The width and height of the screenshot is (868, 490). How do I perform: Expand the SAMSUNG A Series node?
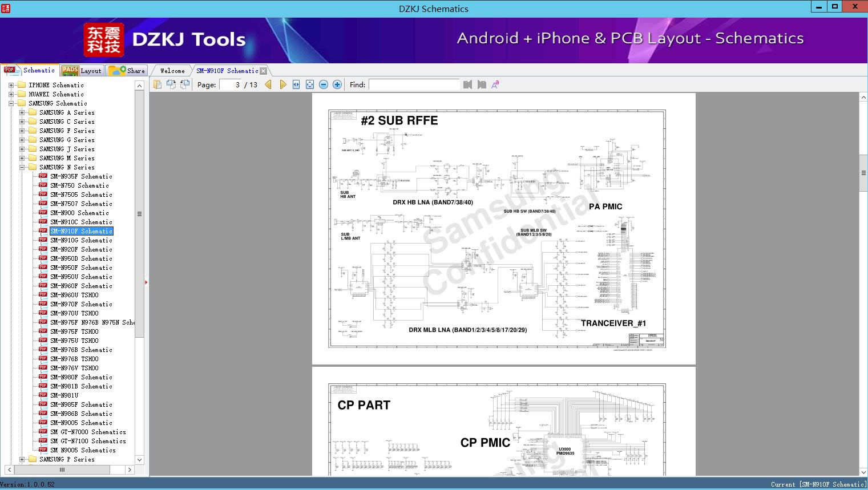tap(22, 112)
